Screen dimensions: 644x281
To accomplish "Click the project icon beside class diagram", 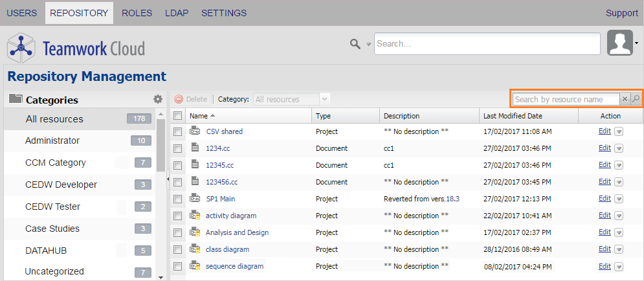I will point(195,249).
